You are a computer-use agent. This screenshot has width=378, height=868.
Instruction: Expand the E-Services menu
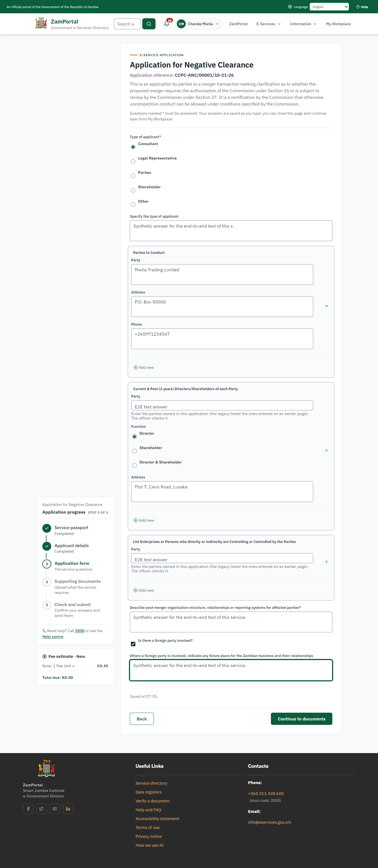268,24
